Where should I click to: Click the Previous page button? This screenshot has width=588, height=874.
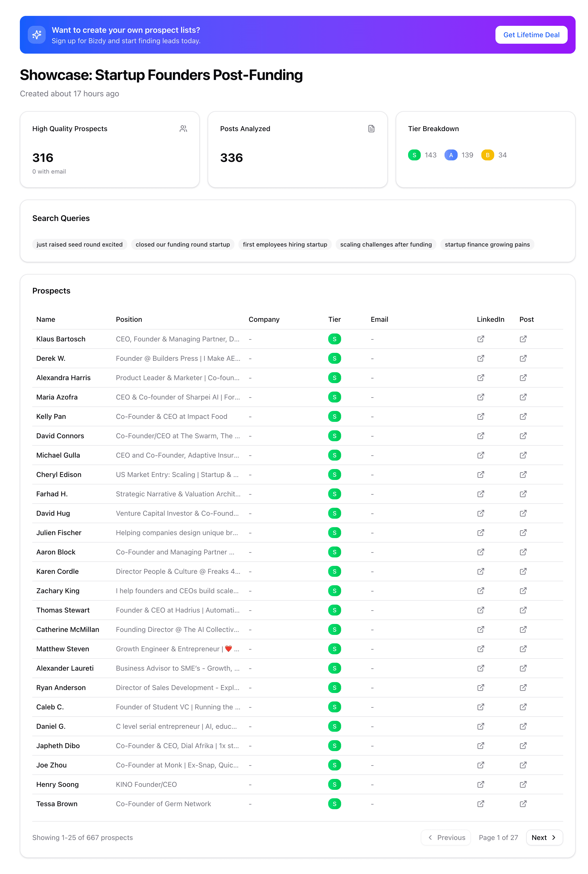[446, 838]
